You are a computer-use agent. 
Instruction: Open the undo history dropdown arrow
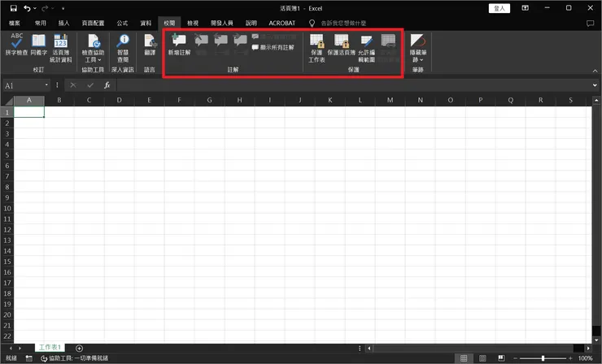tap(34, 8)
